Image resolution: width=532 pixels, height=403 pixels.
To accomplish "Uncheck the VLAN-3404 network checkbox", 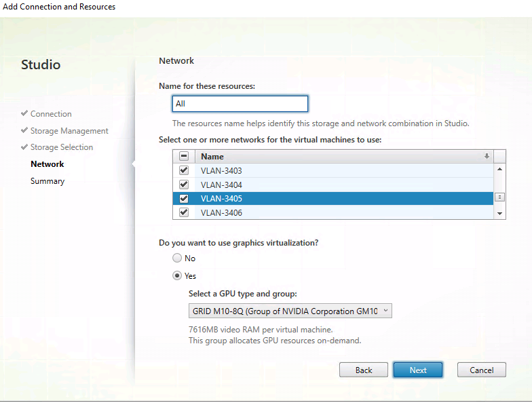I will tap(183, 185).
